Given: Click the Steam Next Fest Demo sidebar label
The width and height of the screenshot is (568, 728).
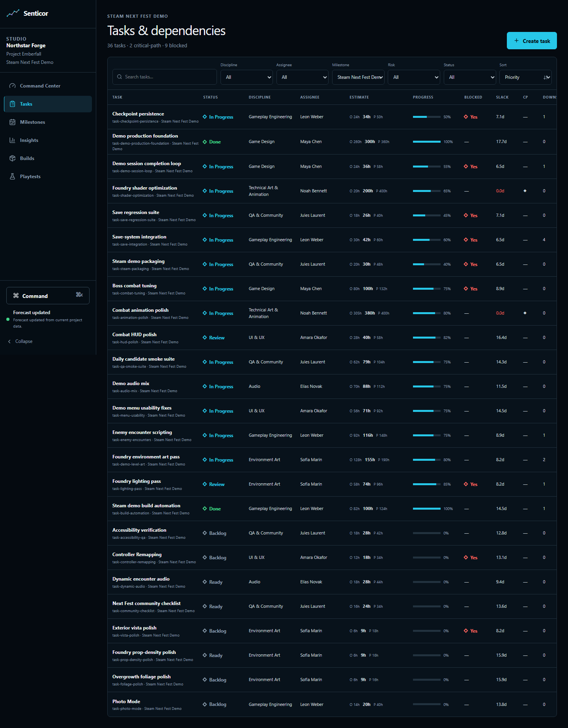Looking at the screenshot, I should [30, 62].
